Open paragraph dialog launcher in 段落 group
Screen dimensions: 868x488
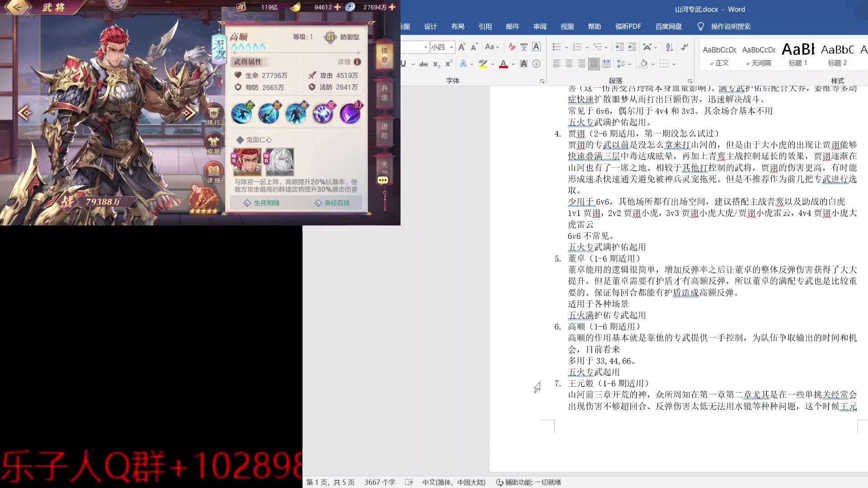click(690, 81)
